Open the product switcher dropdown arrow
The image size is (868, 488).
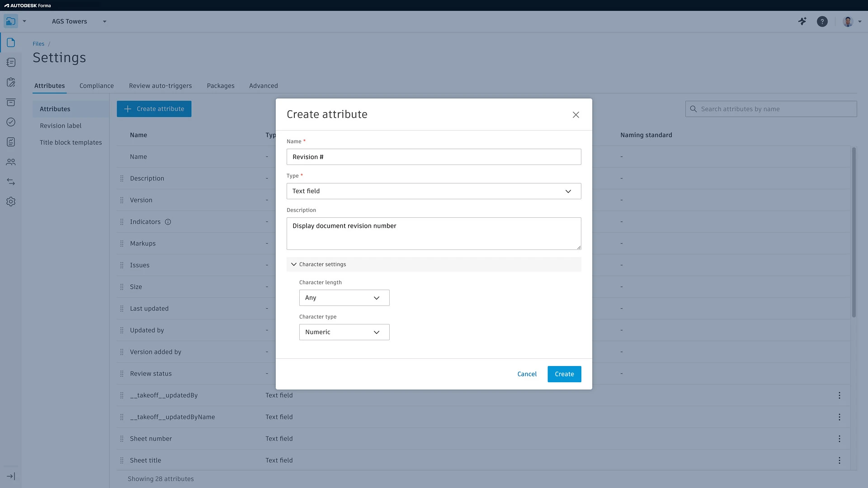24,21
